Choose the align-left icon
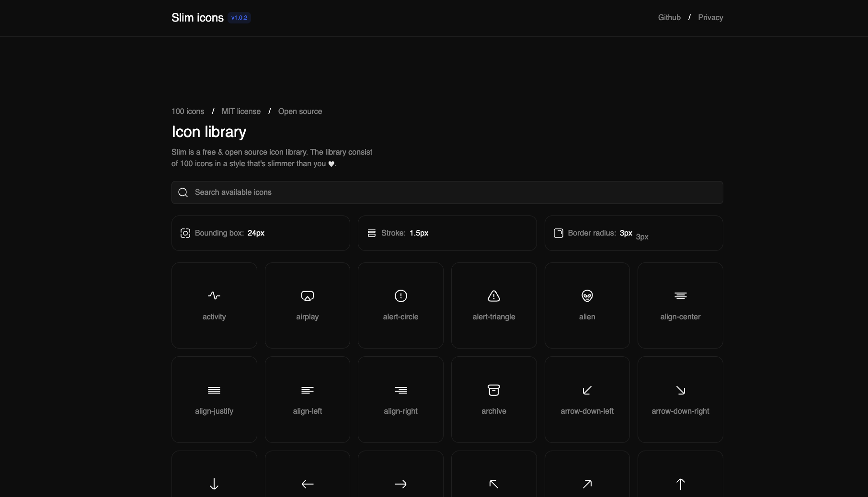The height and width of the screenshot is (497, 868). (307, 399)
